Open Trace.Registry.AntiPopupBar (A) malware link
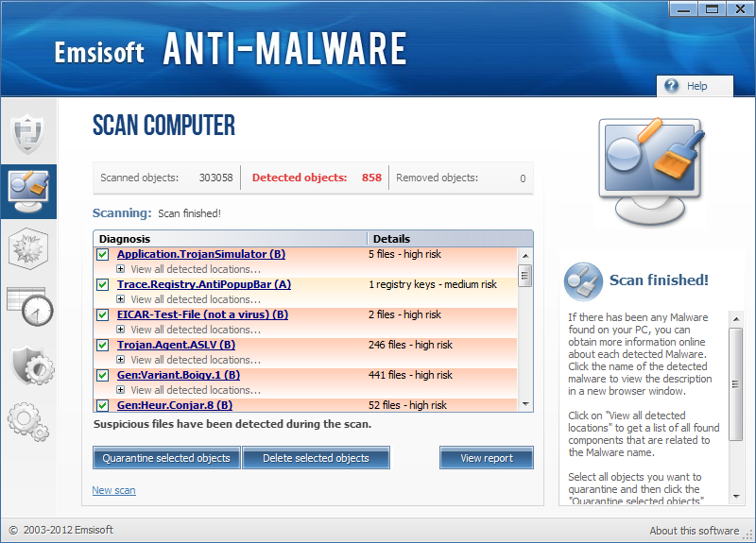 [x=204, y=284]
